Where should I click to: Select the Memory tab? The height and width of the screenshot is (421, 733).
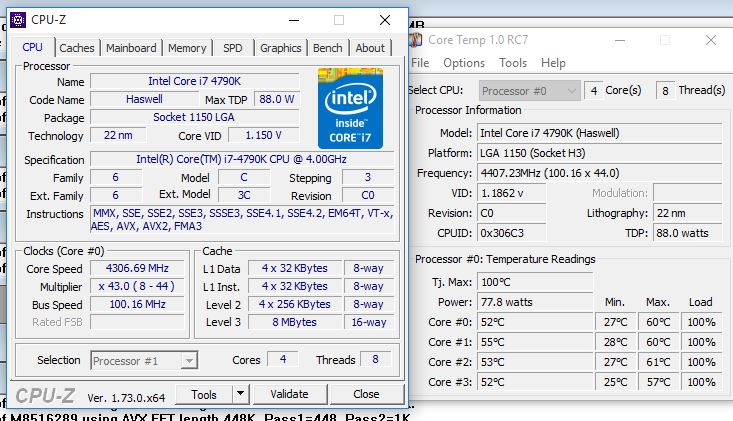187,48
